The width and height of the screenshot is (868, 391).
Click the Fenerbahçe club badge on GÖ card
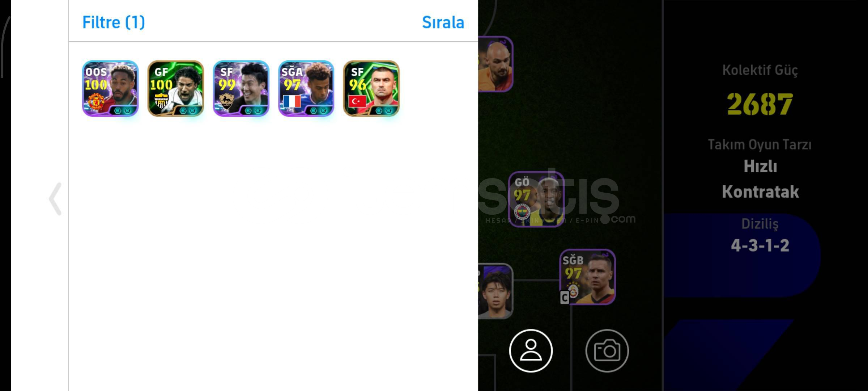click(x=522, y=212)
